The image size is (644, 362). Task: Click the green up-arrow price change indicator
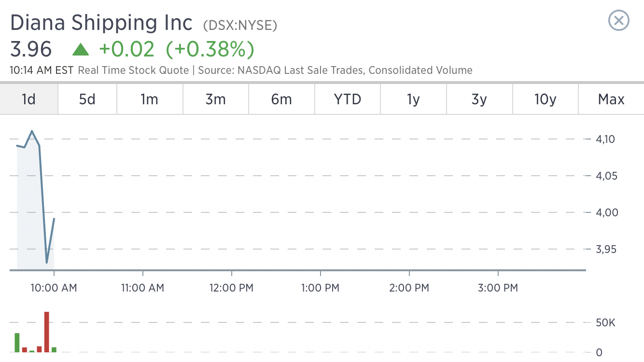click(80, 49)
